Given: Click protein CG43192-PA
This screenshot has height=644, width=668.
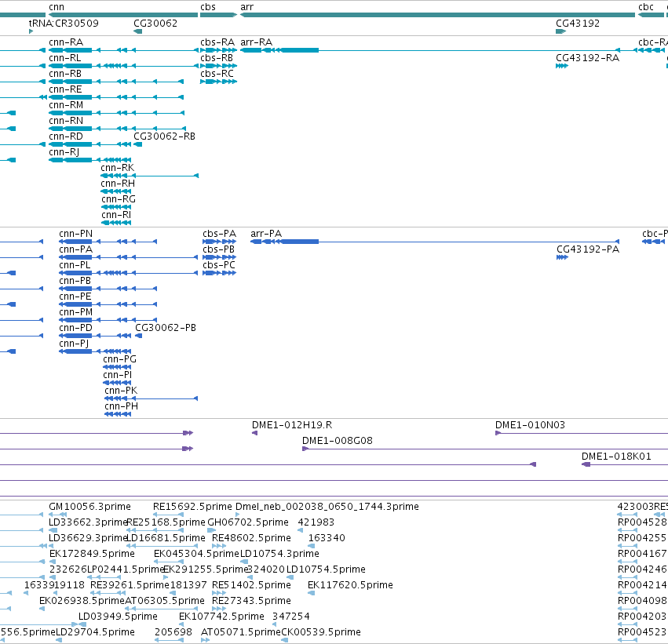Looking at the screenshot, I should pos(588,249).
